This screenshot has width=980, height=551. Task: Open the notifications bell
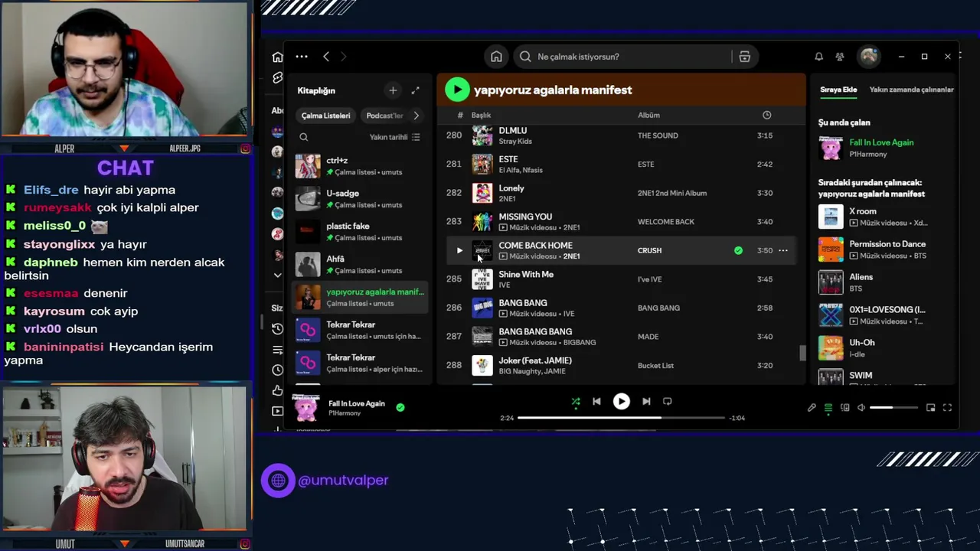tap(818, 57)
